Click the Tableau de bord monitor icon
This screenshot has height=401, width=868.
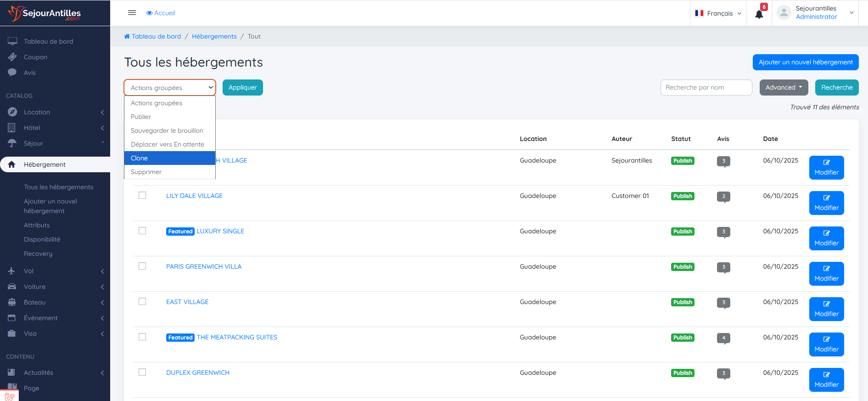pyautogui.click(x=12, y=41)
